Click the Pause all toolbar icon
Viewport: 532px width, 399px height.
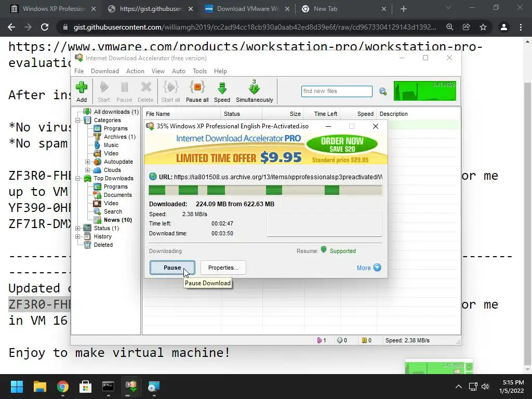click(197, 91)
